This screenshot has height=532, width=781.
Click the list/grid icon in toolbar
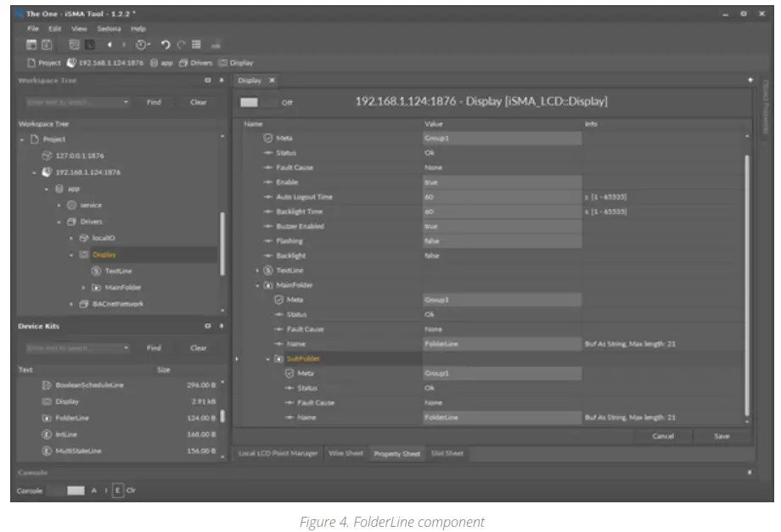click(x=196, y=45)
